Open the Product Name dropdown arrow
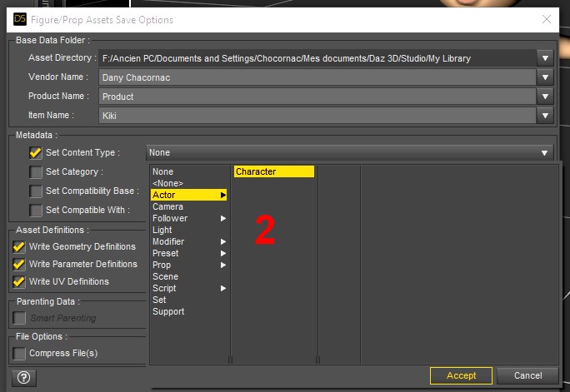This screenshot has height=392, width=570. click(545, 97)
